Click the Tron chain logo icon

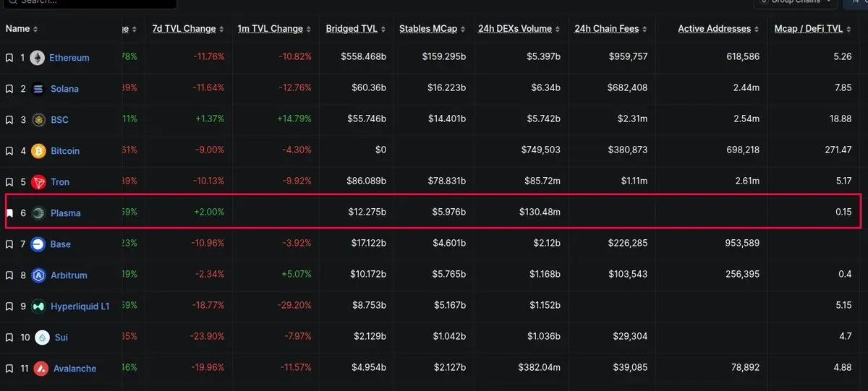pyautogui.click(x=38, y=182)
